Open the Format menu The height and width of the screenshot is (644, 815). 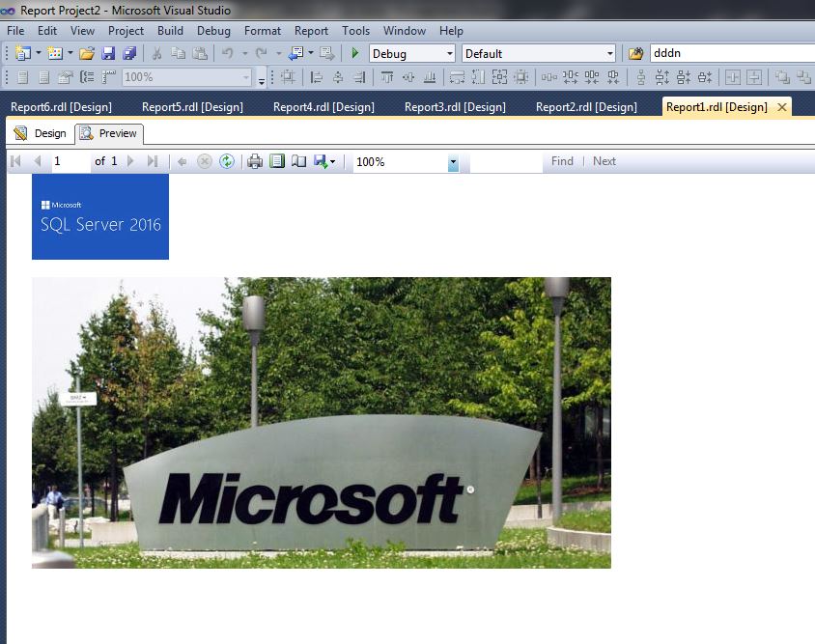263,31
